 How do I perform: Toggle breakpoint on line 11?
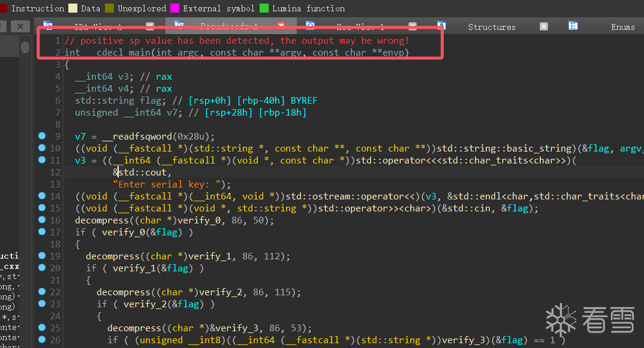coord(42,160)
